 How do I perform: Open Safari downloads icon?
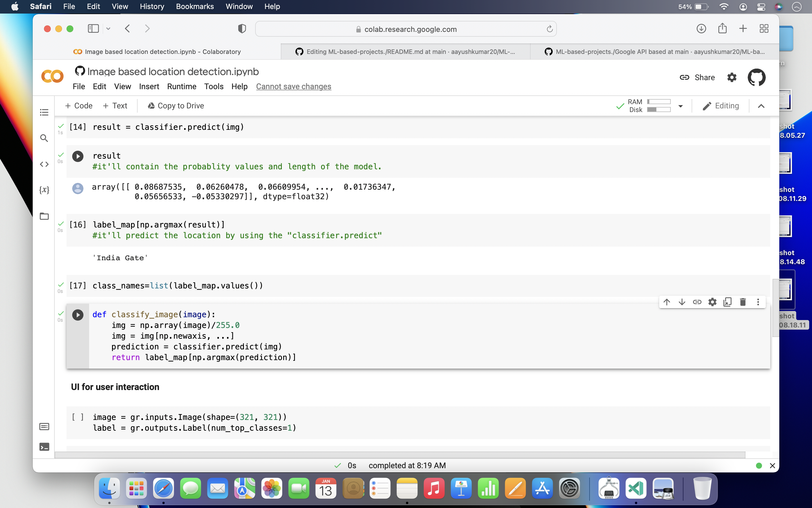[x=701, y=29]
